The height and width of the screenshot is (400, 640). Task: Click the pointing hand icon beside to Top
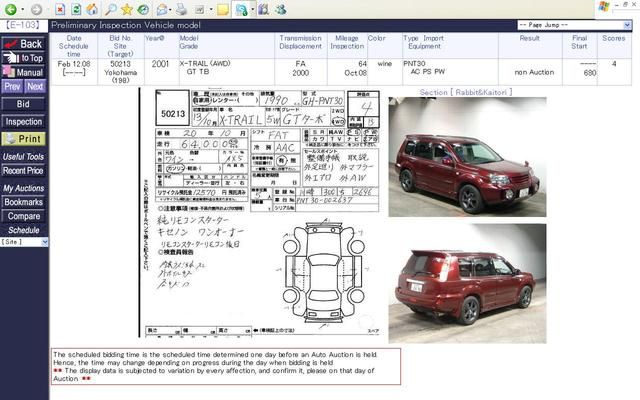point(11,58)
